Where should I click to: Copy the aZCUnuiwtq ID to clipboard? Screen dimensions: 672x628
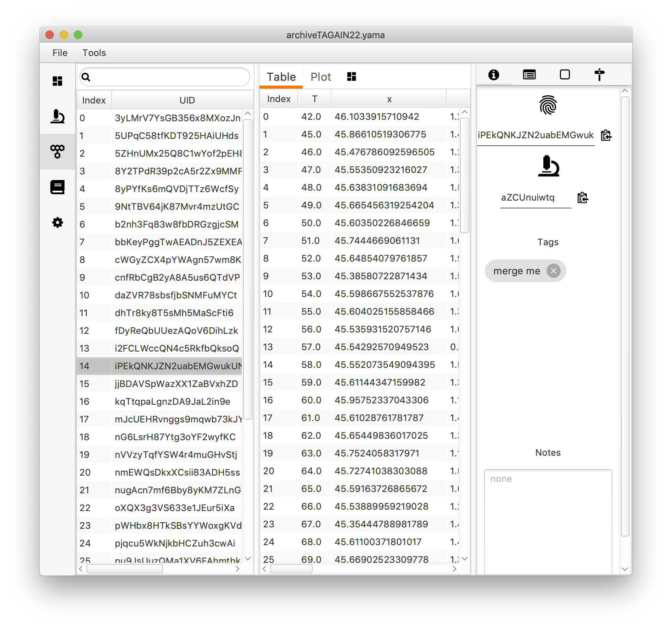coord(583,197)
